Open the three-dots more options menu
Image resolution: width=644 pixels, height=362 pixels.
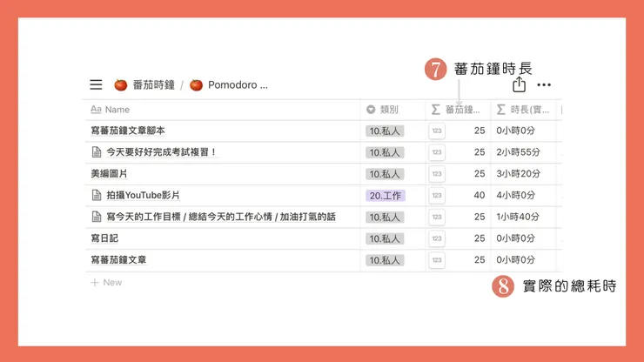(544, 85)
